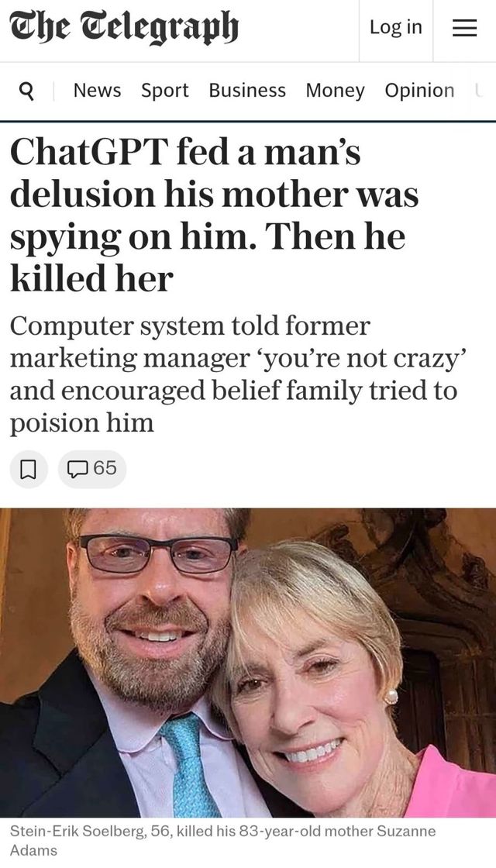Click the search magnifier icon
Image resolution: width=496 pixels, height=868 pixels.
coord(26,91)
